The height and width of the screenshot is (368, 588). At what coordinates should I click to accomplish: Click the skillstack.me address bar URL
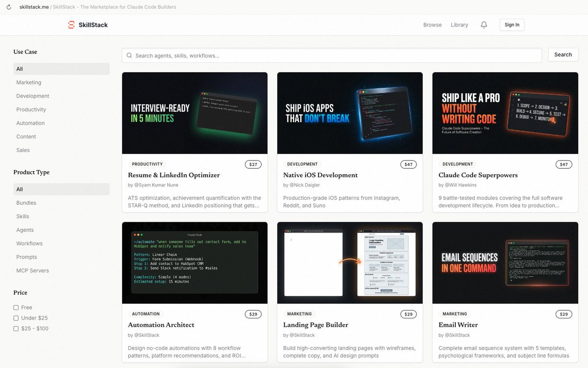(34, 7)
